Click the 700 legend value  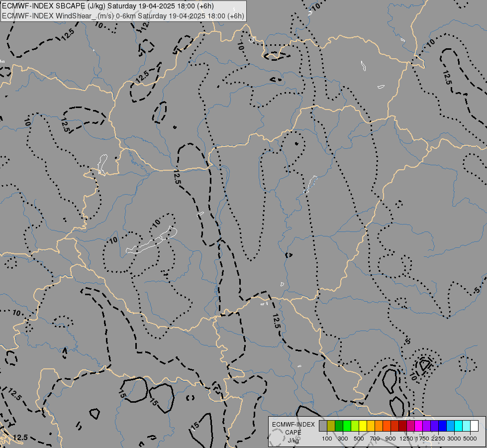click(375, 439)
